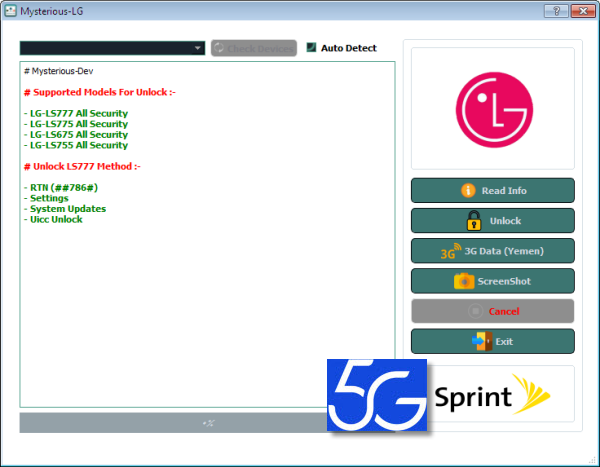Click the camera icon on ScreenShot
600x467 pixels.
tap(464, 281)
